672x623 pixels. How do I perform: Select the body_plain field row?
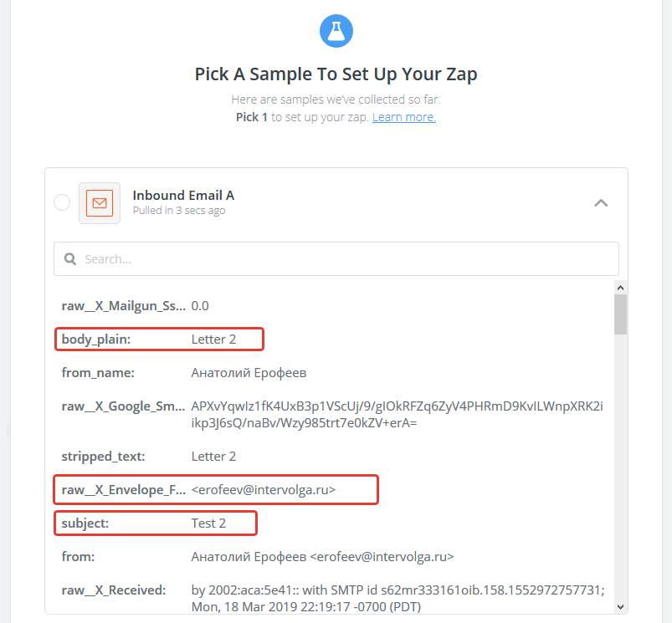pos(159,340)
